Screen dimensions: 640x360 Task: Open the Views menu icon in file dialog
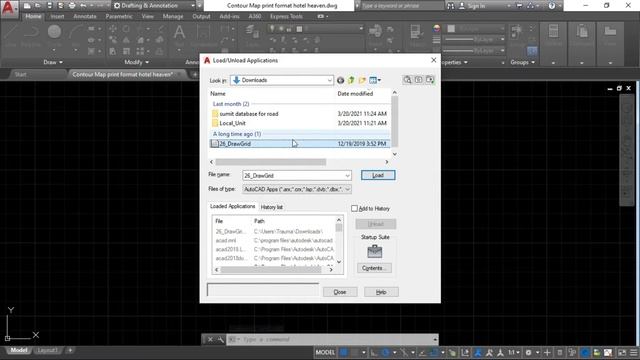(375, 80)
